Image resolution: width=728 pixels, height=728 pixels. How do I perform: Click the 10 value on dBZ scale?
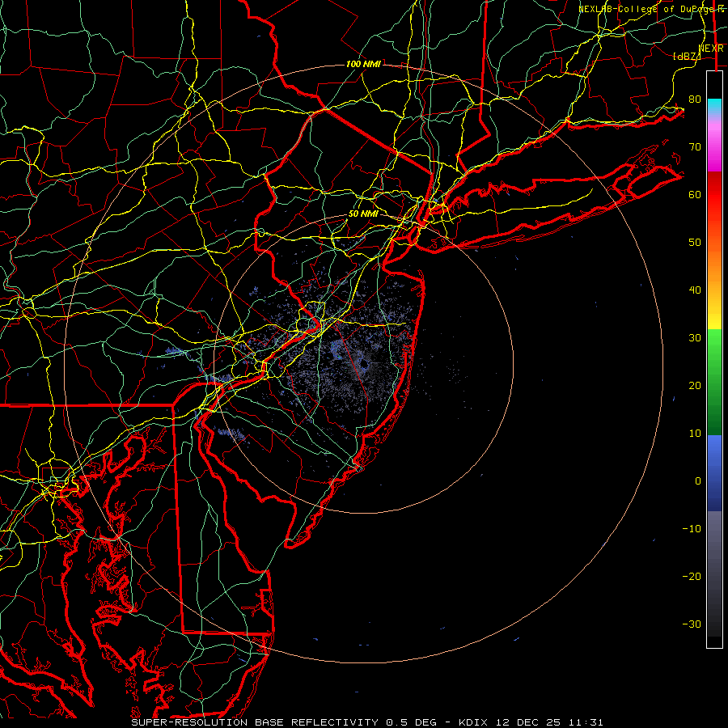(695, 434)
